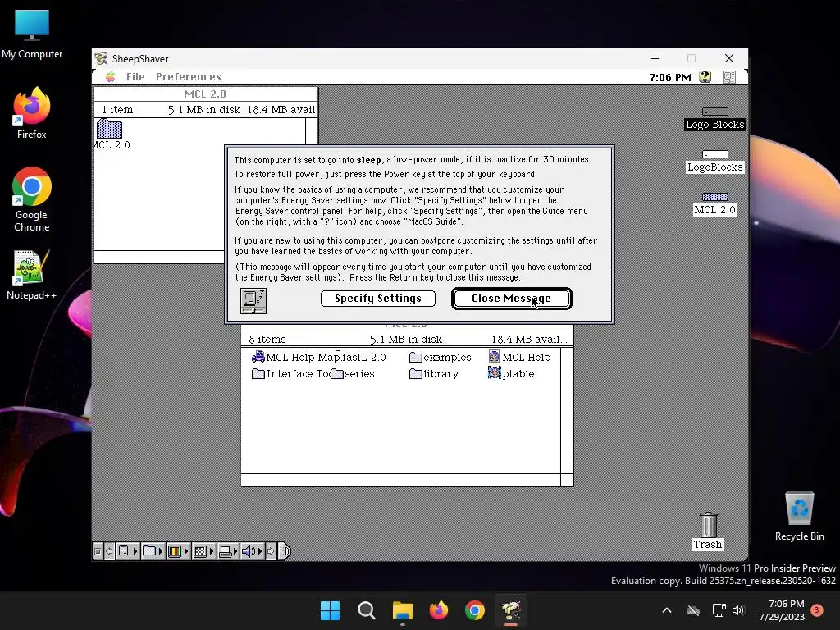
Task: Click "1 item" text in top-left window
Action: coord(117,110)
